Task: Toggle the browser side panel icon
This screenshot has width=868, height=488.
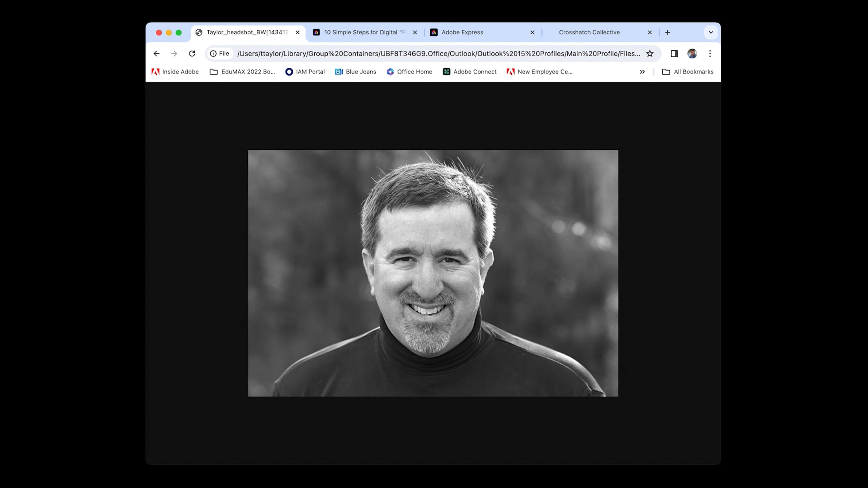Action: coord(674,53)
